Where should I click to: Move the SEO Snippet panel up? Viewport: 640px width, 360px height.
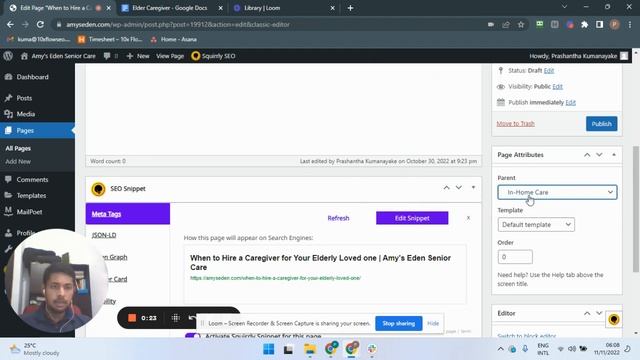click(x=447, y=188)
